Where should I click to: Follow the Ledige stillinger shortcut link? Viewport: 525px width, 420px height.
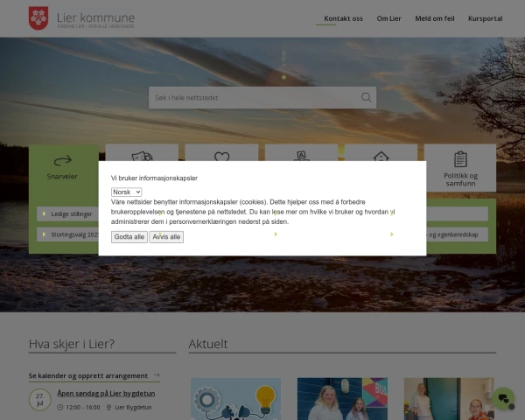pyautogui.click(x=68, y=214)
